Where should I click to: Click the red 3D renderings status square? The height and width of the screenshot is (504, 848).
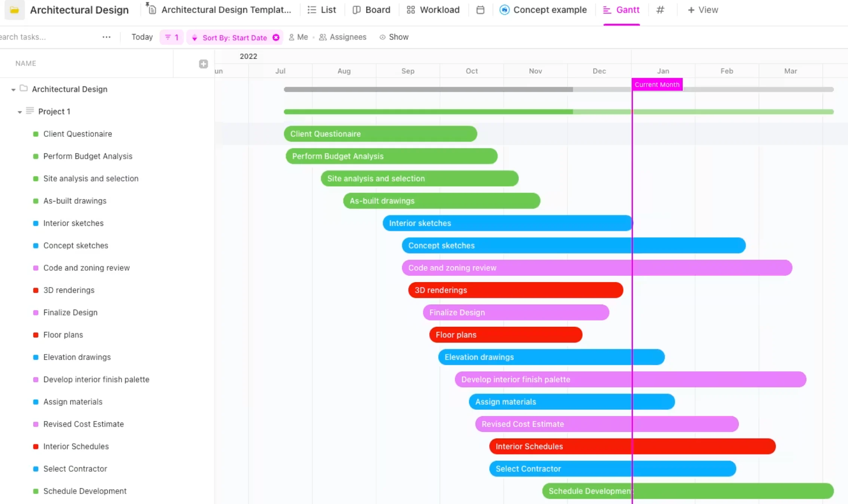click(x=36, y=290)
